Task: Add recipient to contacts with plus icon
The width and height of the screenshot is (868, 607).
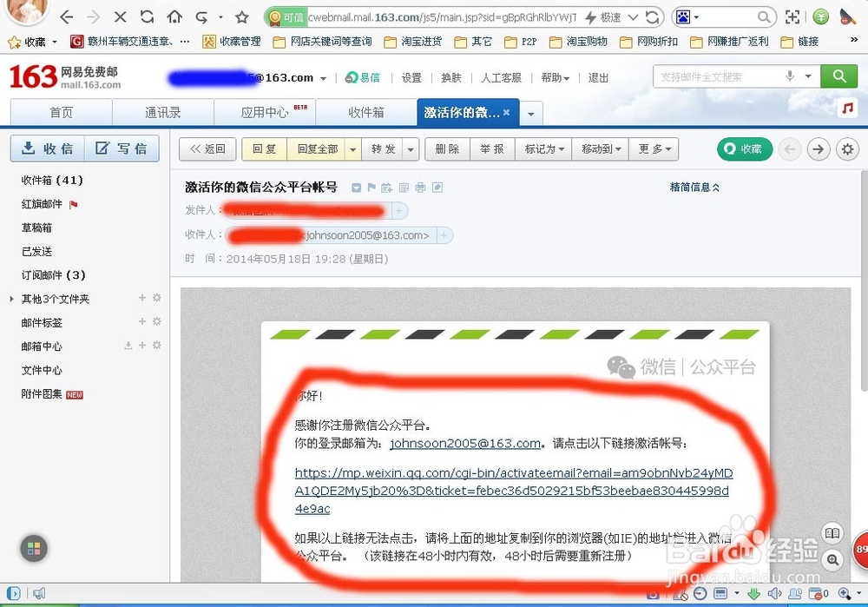Action: coord(444,235)
